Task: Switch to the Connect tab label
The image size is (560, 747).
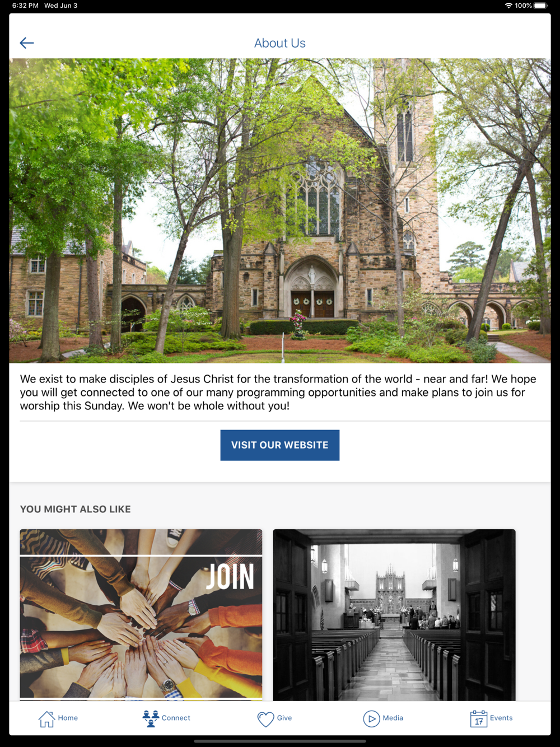Action: pyautogui.click(x=176, y=718)
